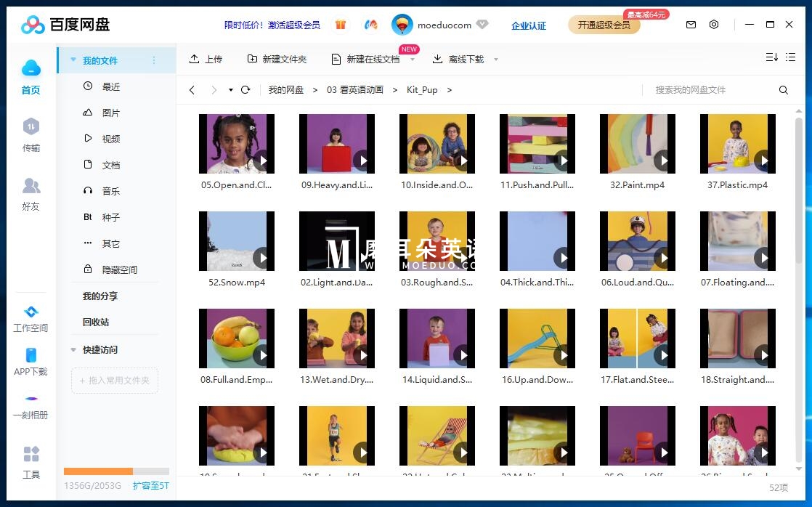Select 视频 category in sidebar

point(110,138)
